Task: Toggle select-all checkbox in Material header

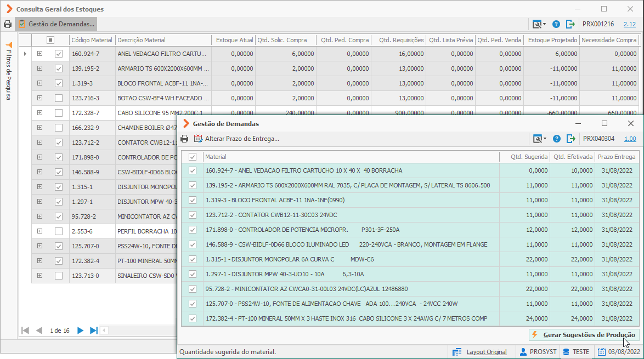Action: [x=192, y=157]
